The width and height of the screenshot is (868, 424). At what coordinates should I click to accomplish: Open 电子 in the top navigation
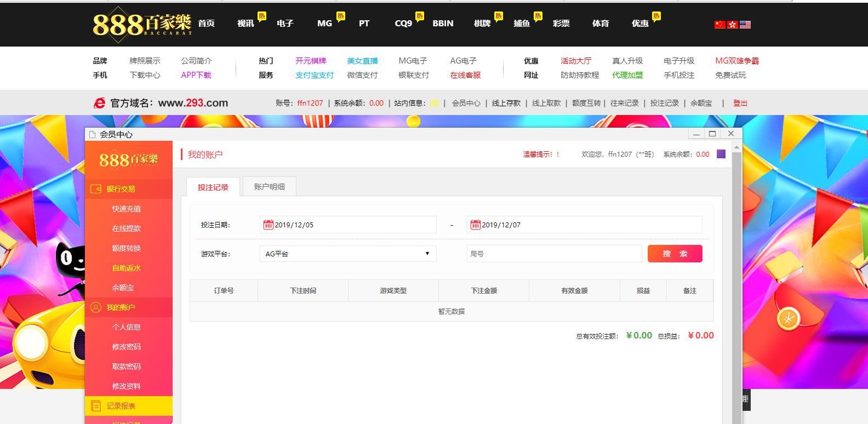click(285, 23)
